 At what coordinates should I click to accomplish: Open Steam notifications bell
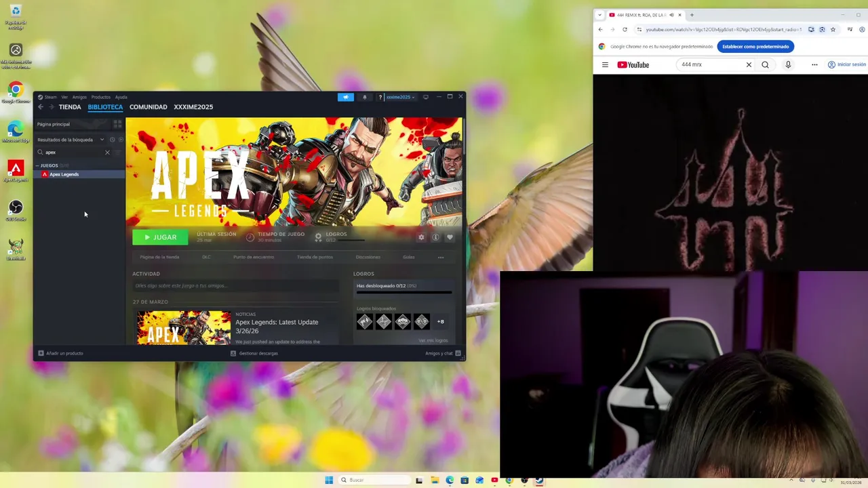pos(364,97)
